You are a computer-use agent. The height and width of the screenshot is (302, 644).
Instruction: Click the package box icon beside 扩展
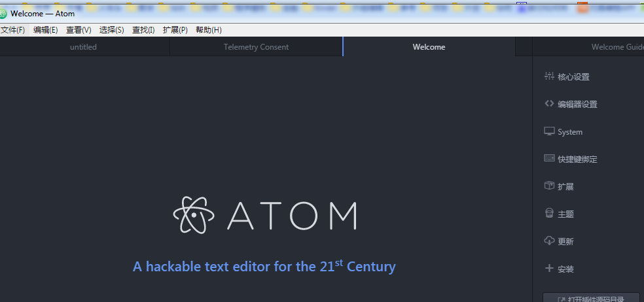[x=549, y=186]
